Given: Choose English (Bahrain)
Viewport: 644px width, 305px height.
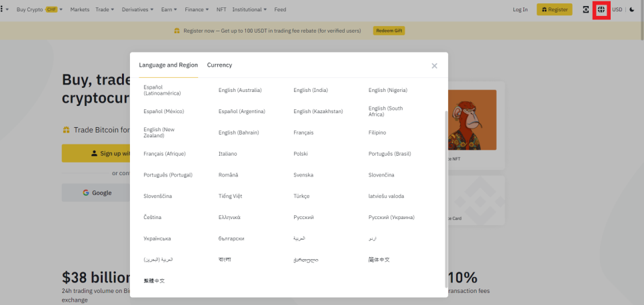Looking at the screenshot, I should pyautogui.click(x=239, y=133).
